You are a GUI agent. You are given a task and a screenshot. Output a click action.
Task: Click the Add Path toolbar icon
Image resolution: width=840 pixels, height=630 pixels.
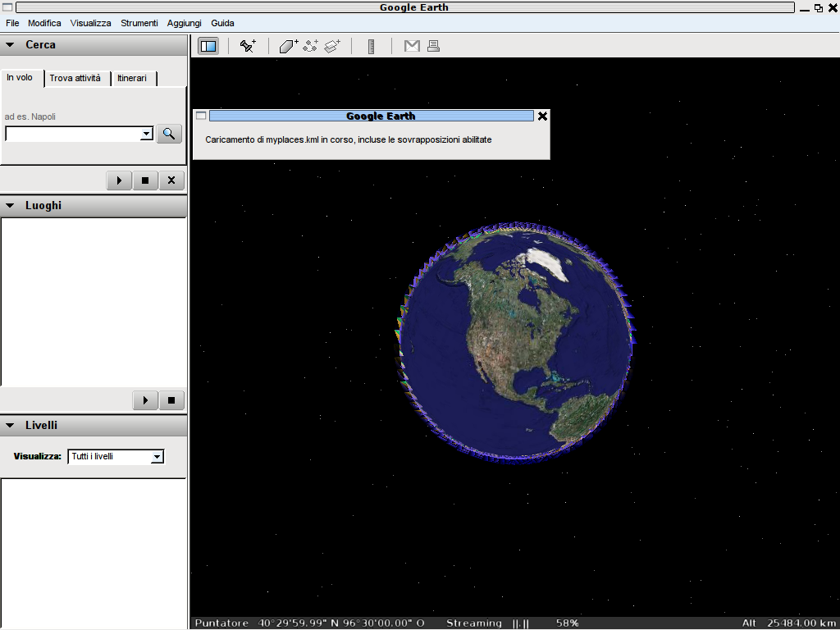(310, 46)
